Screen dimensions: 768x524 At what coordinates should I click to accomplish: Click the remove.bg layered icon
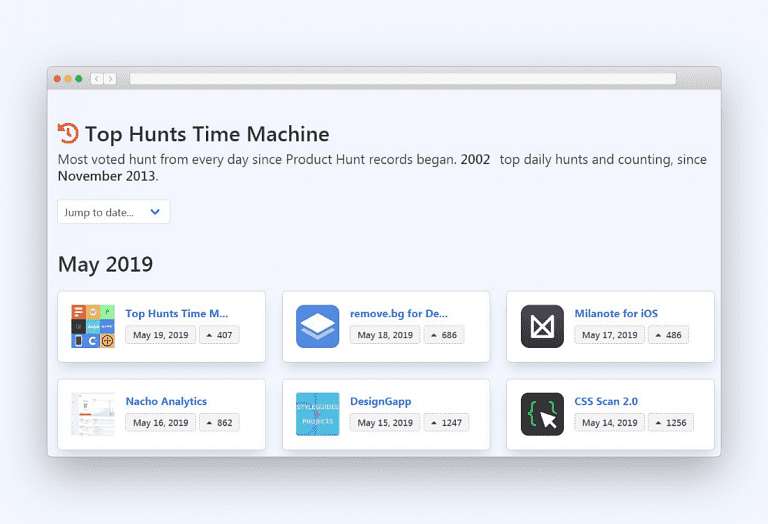pos(317,326)
